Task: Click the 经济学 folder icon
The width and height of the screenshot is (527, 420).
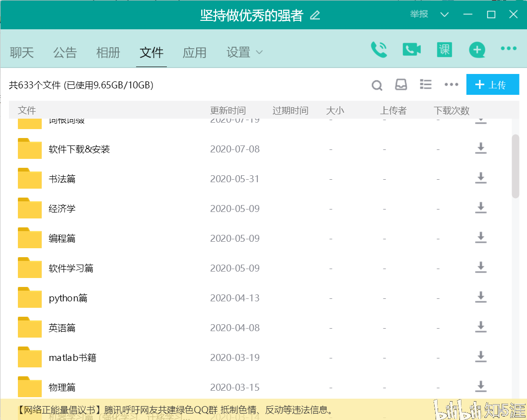Action: coord(30,208)
